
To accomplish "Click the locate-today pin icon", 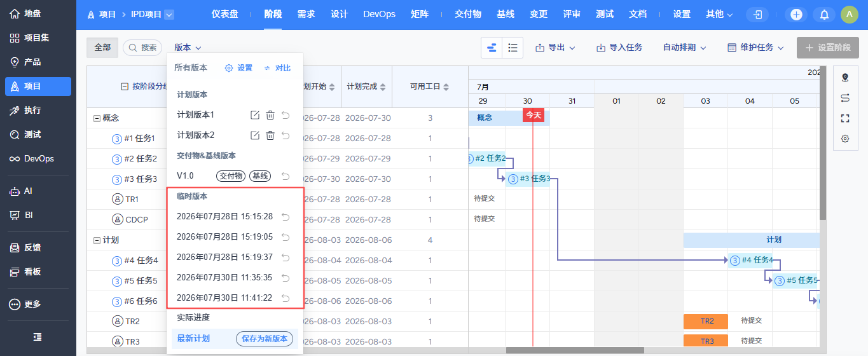I will [x=845, y=78].
